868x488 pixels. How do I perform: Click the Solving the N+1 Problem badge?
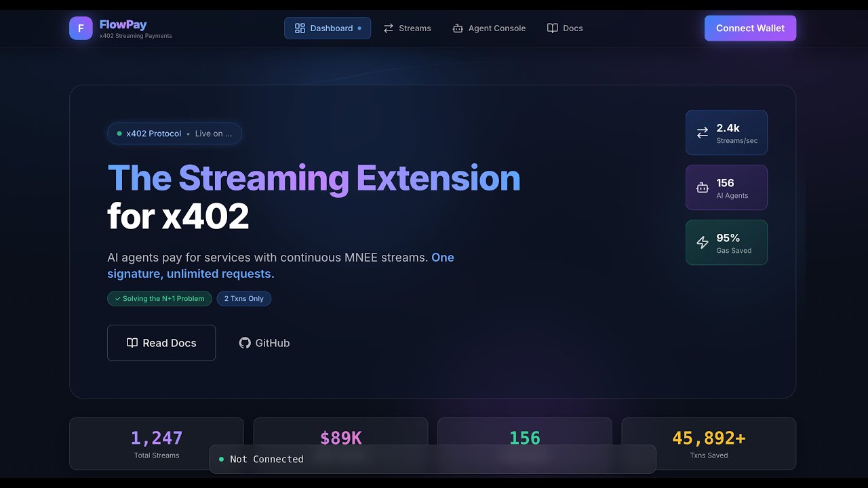coord(159,299)
